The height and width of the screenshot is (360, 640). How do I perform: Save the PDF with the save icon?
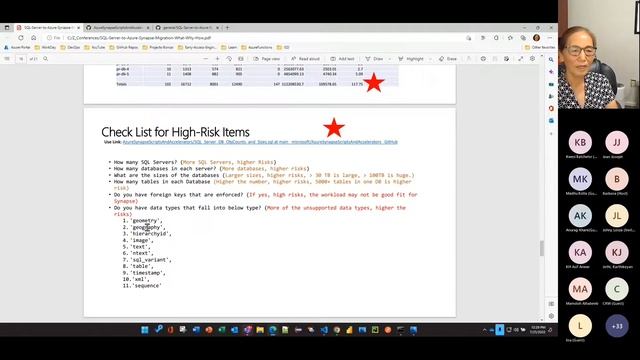point(495,59)
